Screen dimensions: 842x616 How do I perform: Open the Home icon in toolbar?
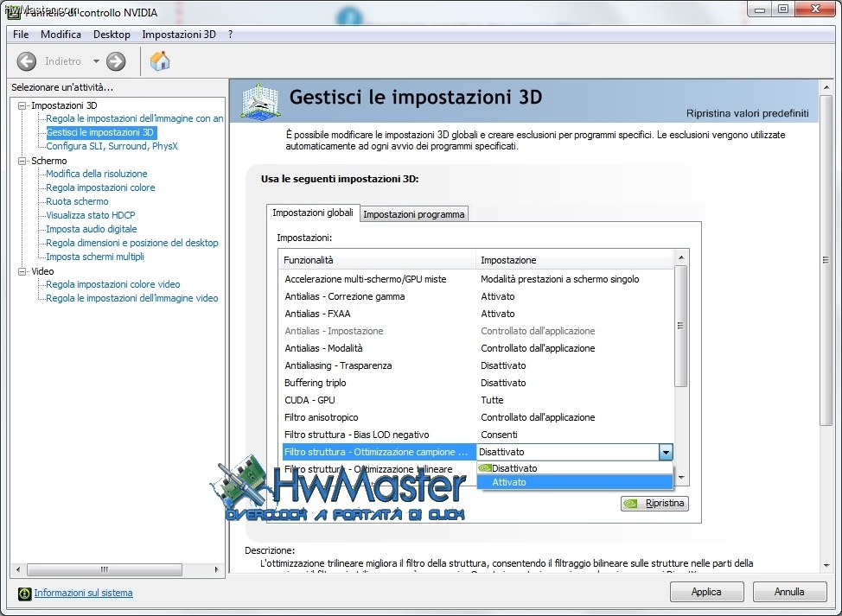point(159,61)
